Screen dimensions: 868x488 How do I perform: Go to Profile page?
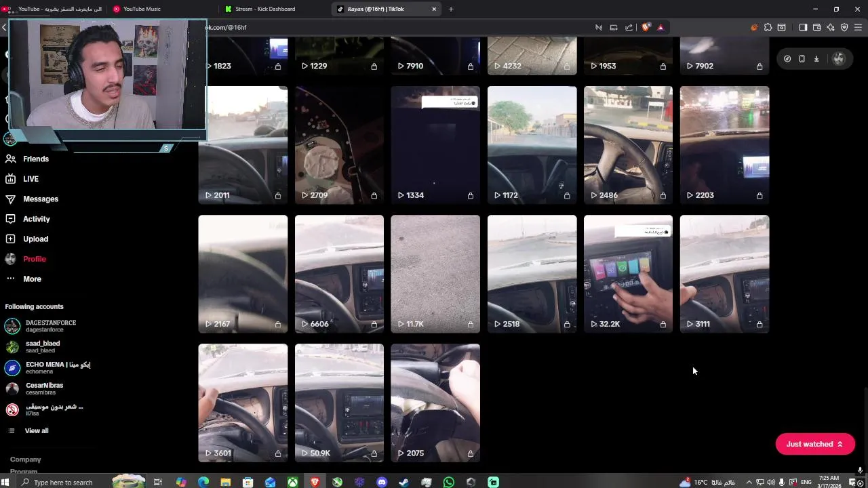26,259
